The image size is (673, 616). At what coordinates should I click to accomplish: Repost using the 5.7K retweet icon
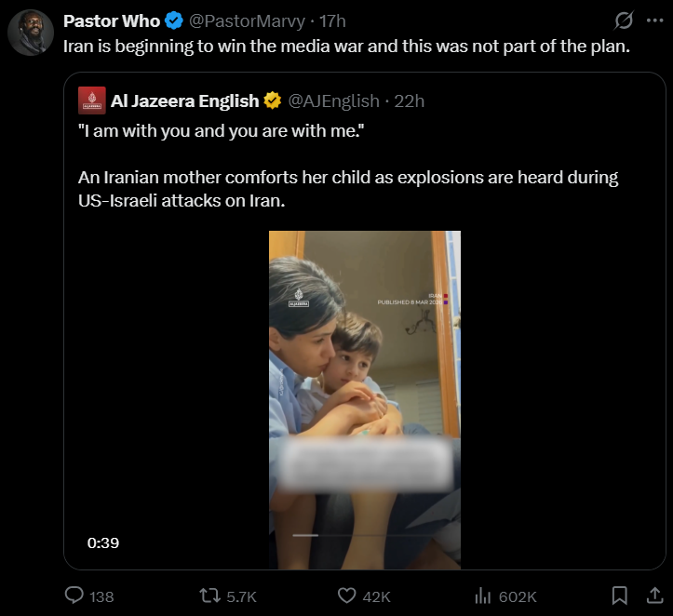[x=211, y=596]
